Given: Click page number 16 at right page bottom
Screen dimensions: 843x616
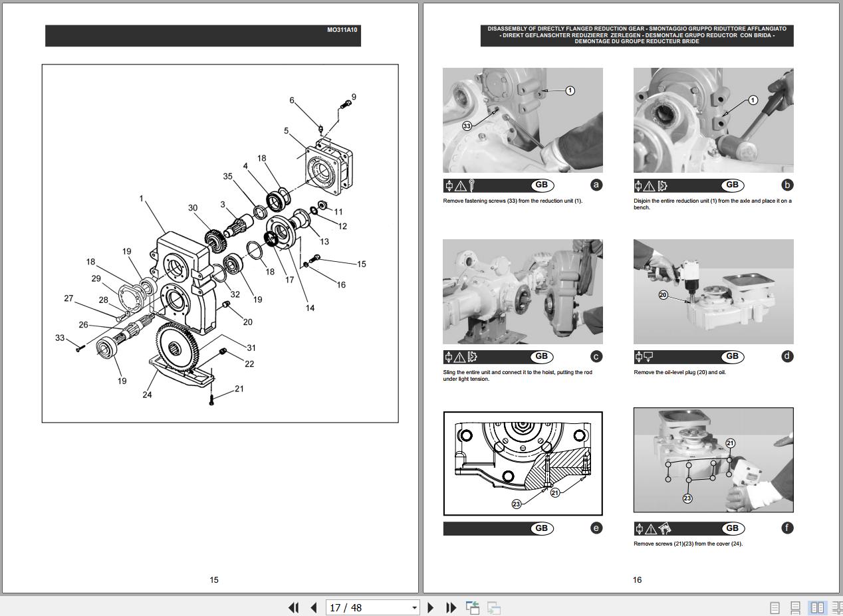Looking at the screenshot, I should (637, 580).
